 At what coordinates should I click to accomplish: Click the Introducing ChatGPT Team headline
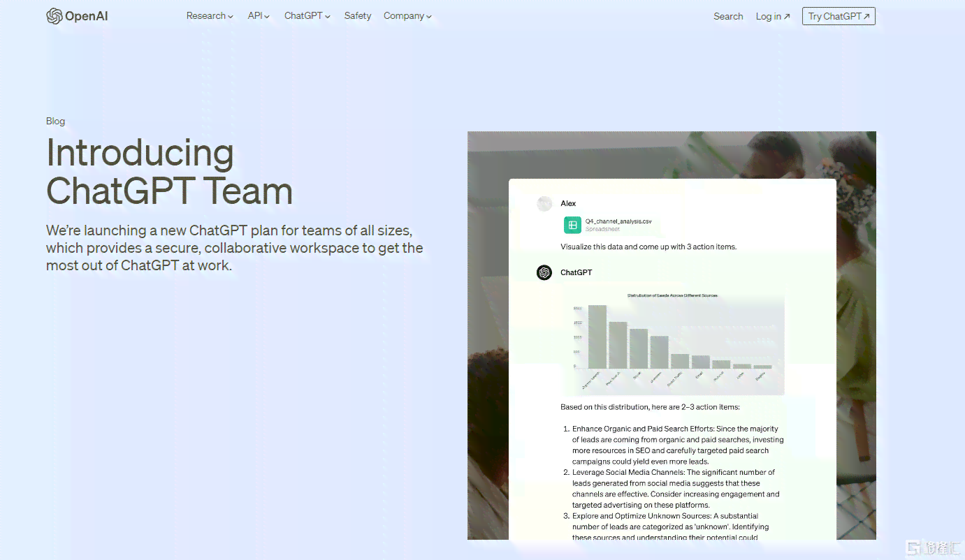169,172
